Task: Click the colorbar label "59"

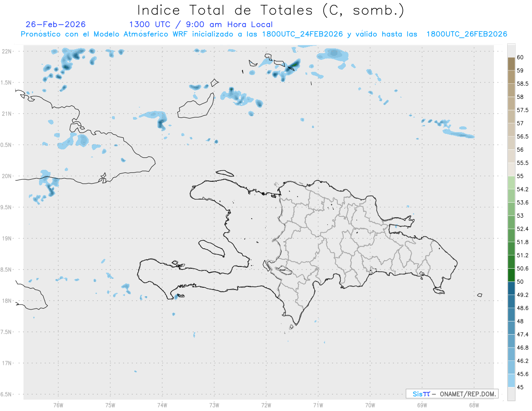Action: pos(520,70)
